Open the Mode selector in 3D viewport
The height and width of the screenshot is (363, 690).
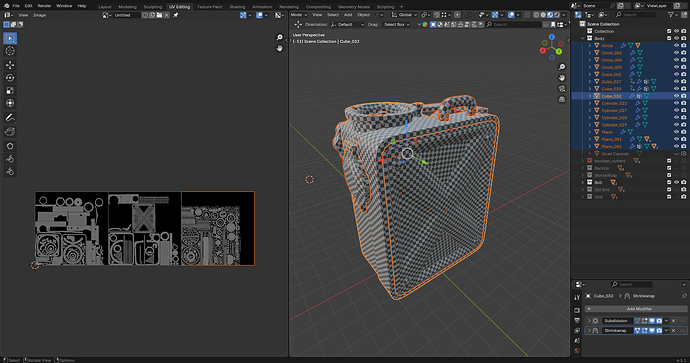[298, 15]
